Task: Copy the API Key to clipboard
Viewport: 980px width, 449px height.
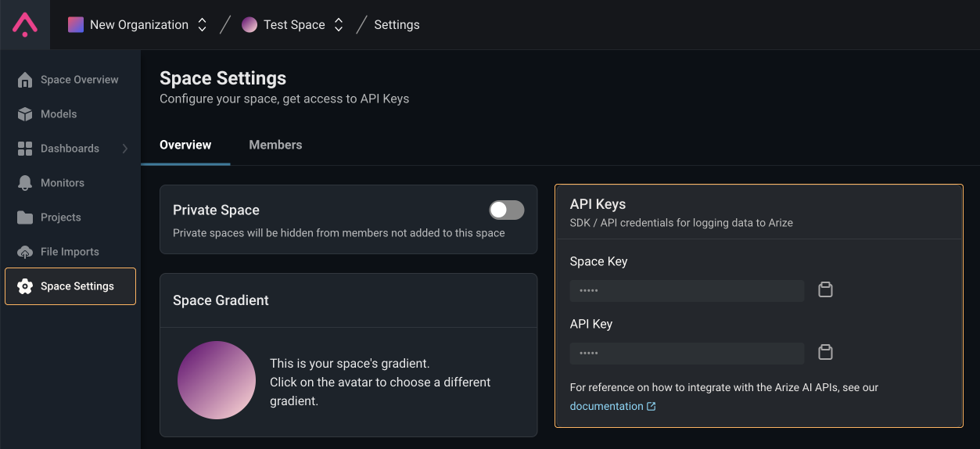Action: point(825,353)
